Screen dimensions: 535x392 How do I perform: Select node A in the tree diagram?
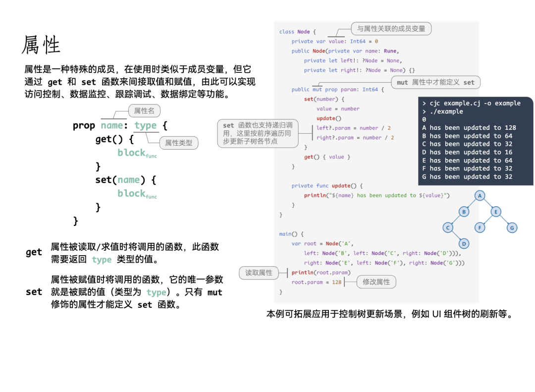480,195
